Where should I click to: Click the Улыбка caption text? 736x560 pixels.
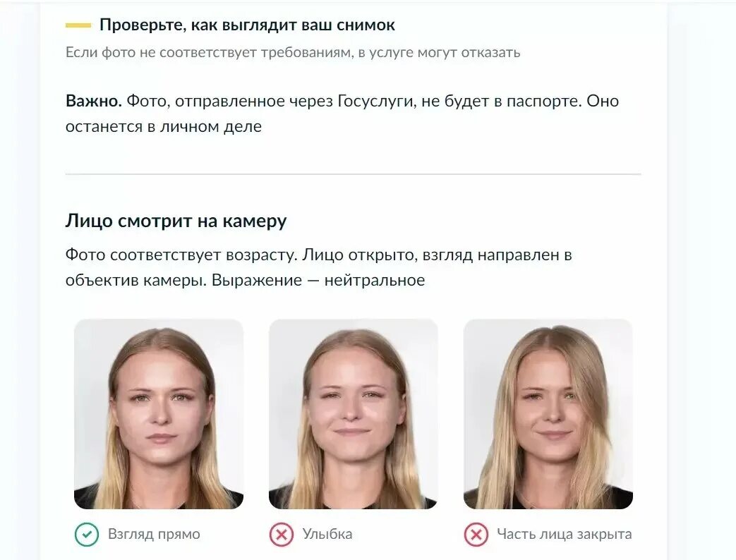tap(327, 534)
